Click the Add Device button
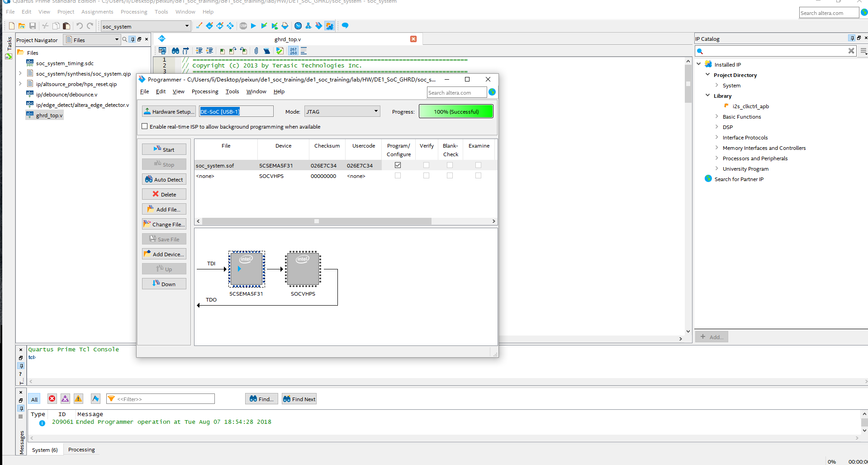The height and width of the screenshot is (465, 868). [164, 254]
